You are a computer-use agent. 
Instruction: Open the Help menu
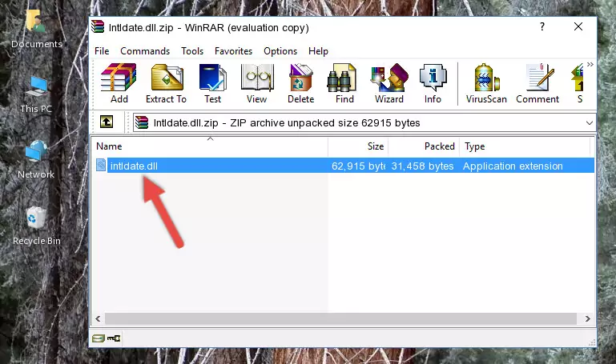[x=318, y=51]
